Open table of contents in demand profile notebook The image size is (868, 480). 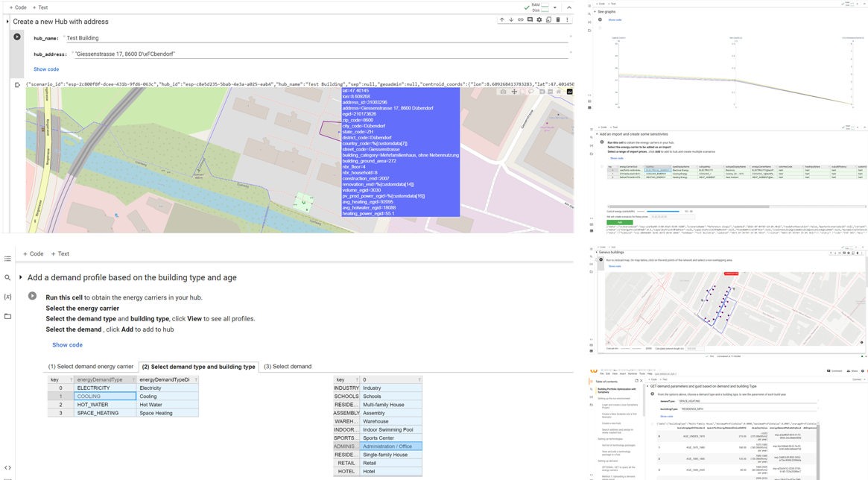7,259
